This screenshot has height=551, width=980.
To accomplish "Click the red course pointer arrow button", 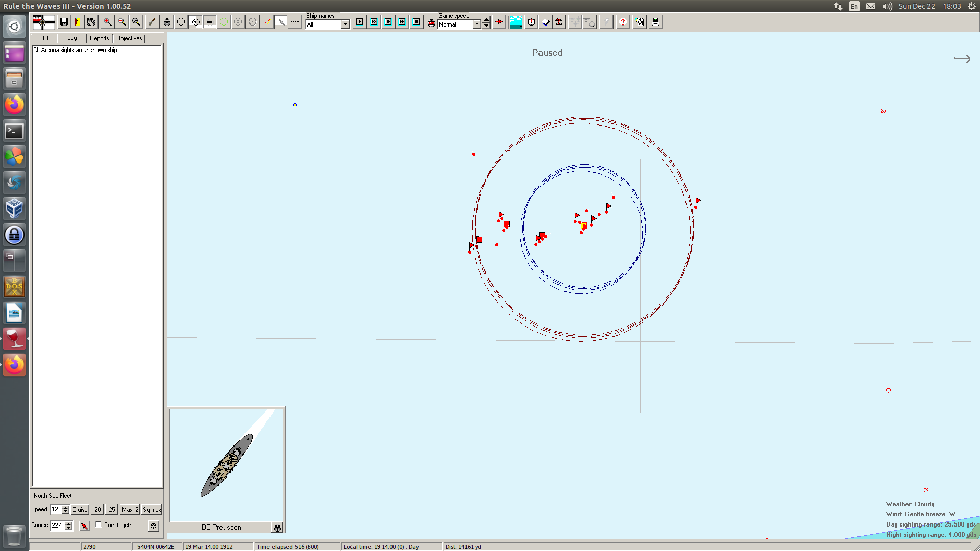I will pos(85,525).
